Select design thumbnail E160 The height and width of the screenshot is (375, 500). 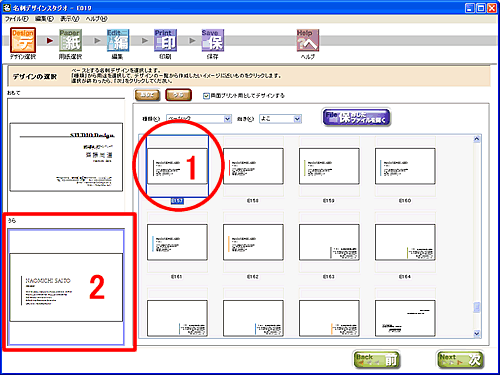(405, 166)
